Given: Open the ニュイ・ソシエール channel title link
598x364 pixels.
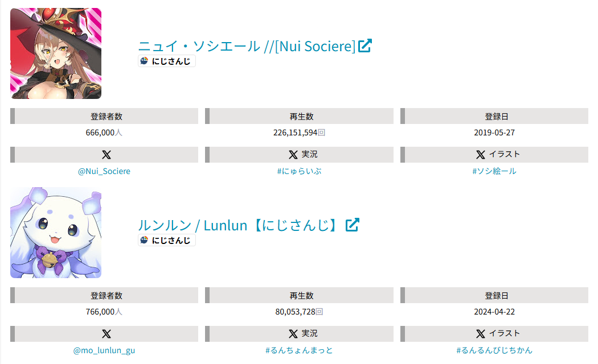Looking at the screenshot, I should click(x=247, y=46).
